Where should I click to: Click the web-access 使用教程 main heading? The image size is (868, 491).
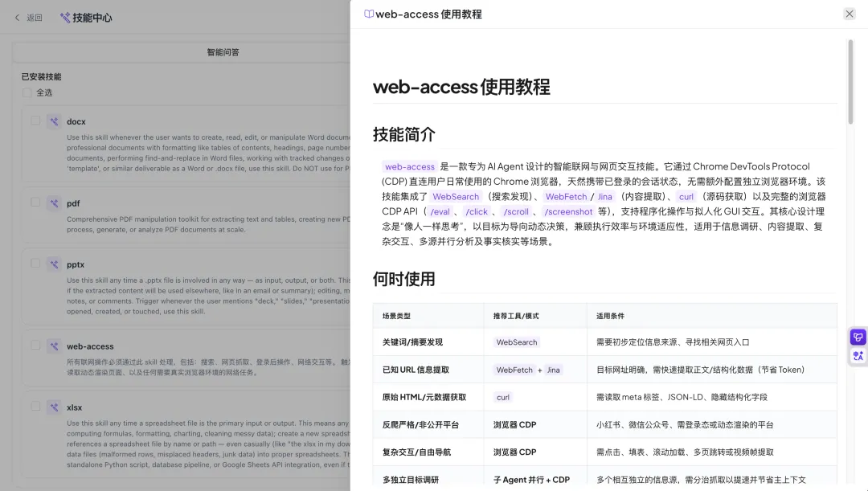(x=461, y=87)
